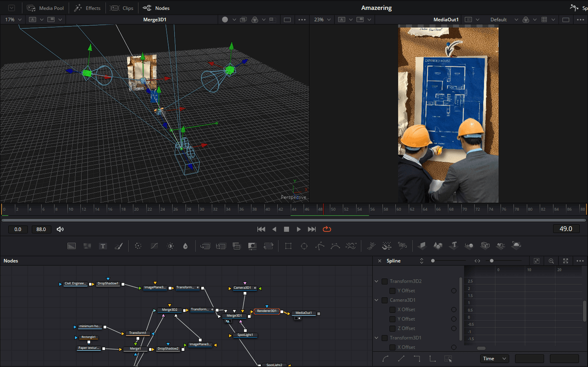Jump to the first frame
This screenshot has height=367, width=588.
261,229
